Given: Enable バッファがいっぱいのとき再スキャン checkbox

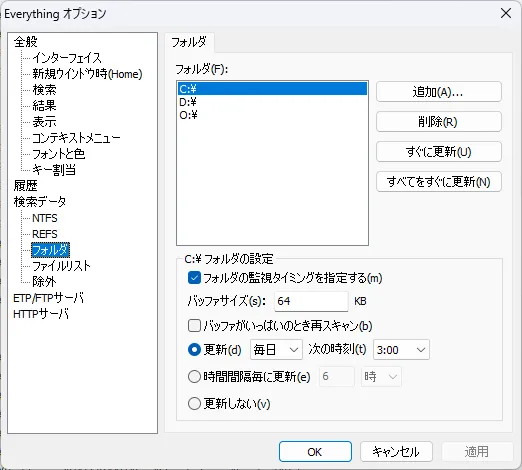Looking at the screenshot, I should coord(194,325).
